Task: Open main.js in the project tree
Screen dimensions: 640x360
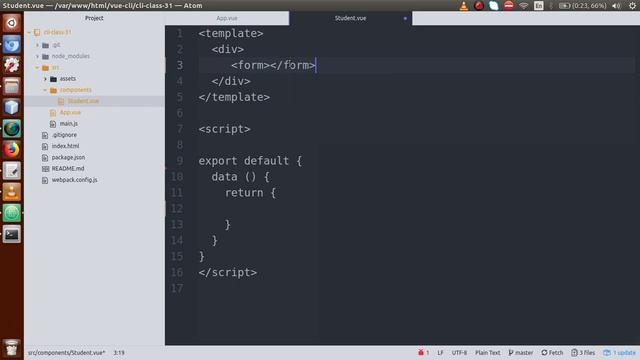Action: (x=68, y=124)
